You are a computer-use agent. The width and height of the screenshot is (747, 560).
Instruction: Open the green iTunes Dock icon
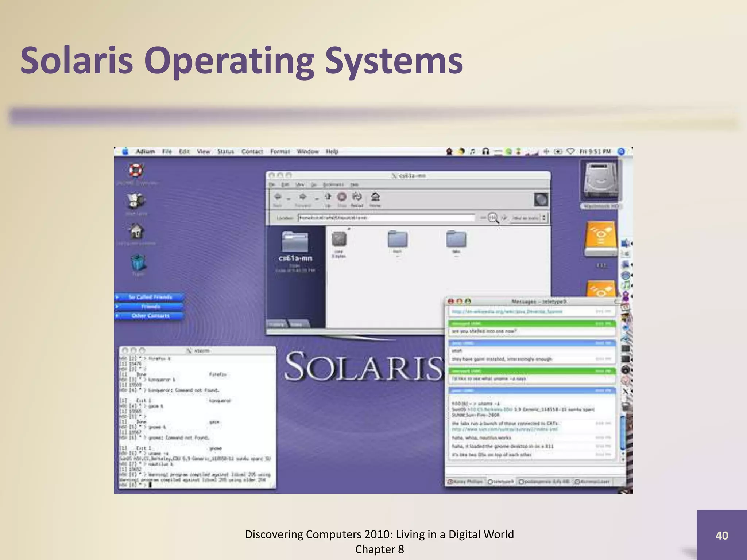pyautogui.click(x=626, y=285)
